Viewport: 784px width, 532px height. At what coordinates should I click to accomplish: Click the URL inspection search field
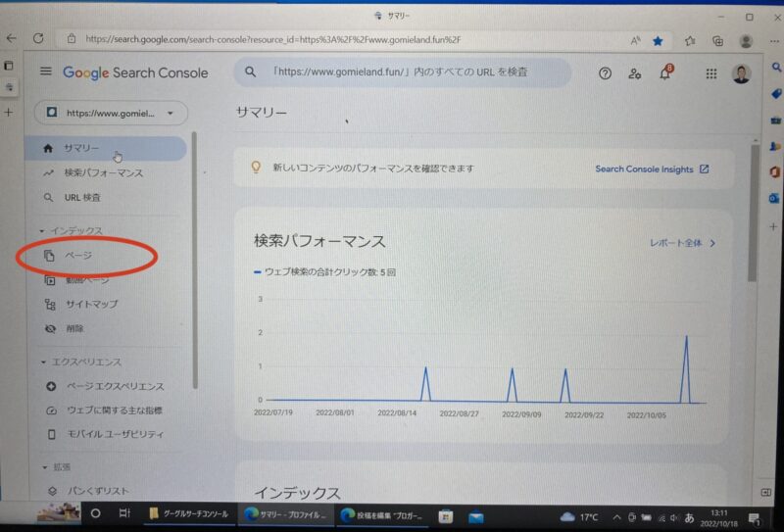coord(403,73)
